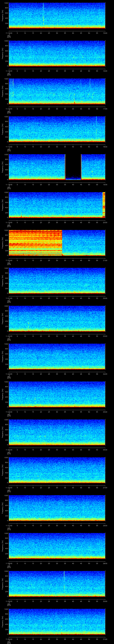Click the 11:16:00 start time label

point(9,109)
